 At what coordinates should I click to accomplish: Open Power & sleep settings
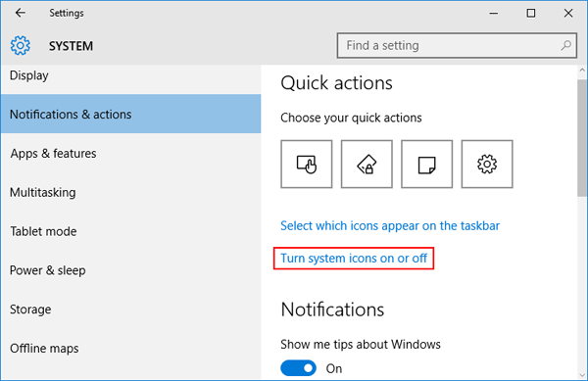pyautogui.click(x=130, y=270)
